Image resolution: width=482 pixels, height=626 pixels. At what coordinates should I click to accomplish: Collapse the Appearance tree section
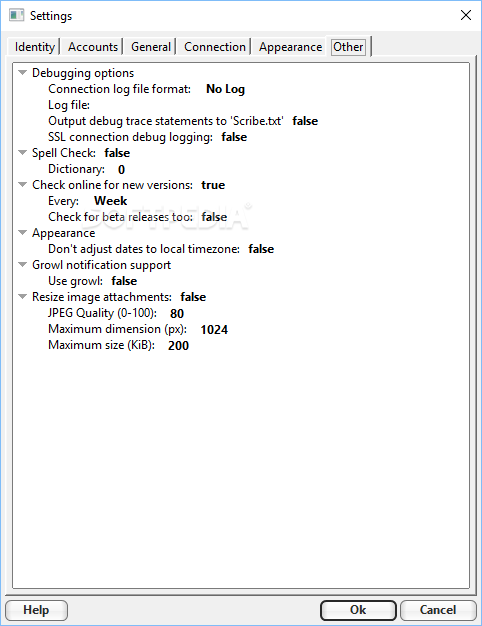(23, 232)
